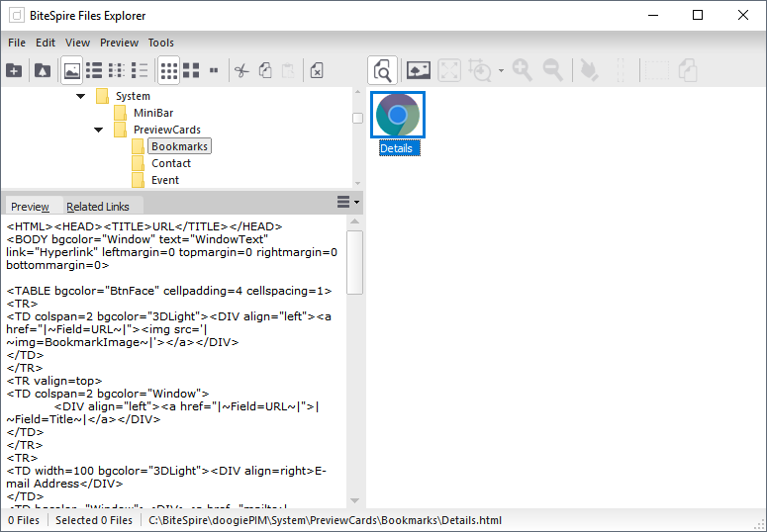Screen dimensions: 767x532
Task: Open the File menu
Action: coord(17,44)
